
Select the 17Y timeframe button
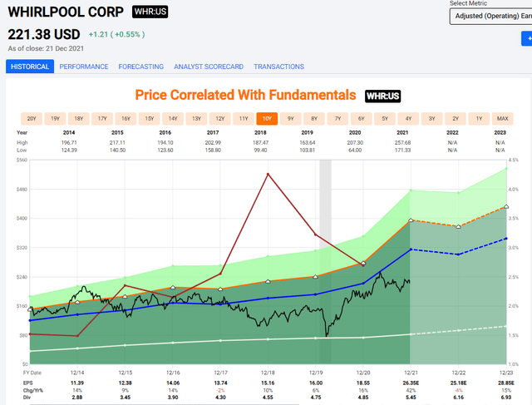click(x=102, y=118)
